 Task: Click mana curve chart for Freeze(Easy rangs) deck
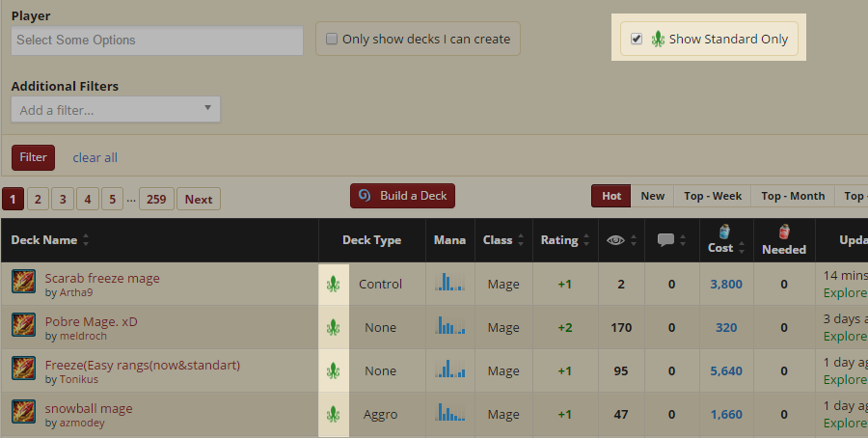click(449, 369)
